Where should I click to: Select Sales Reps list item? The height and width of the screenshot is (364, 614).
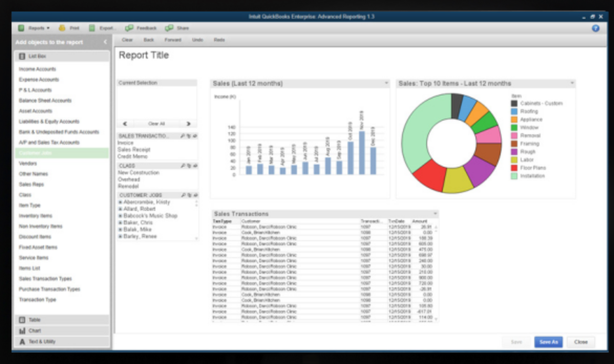31,184
